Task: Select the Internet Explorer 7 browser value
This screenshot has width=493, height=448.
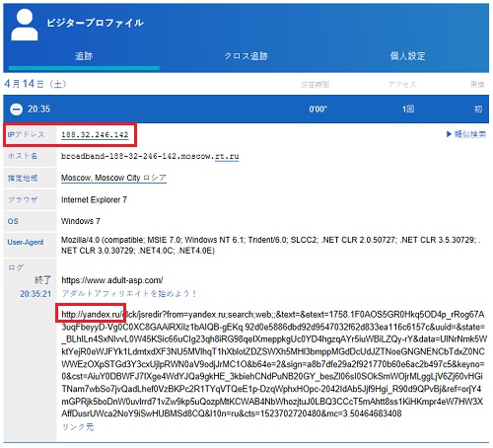Action: point(94,199)
